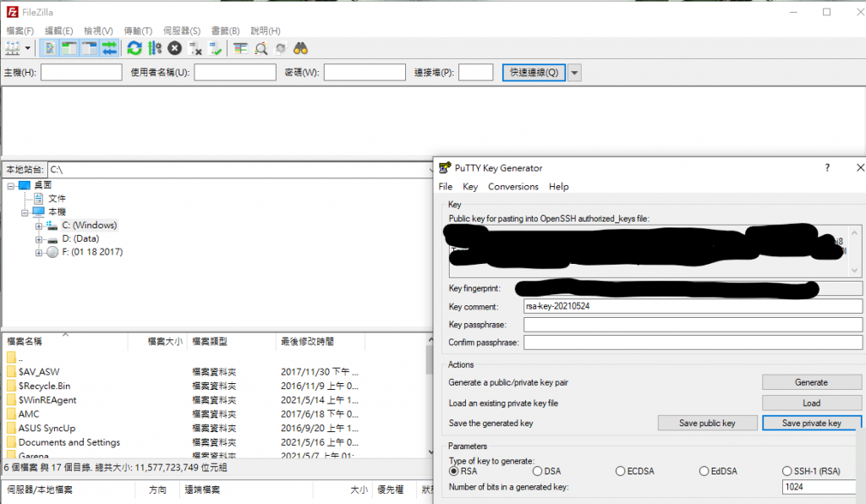The height and width of the screenshot is (504, 866).
Task: Toggle synchronized browsing icon
Action: 281,48
